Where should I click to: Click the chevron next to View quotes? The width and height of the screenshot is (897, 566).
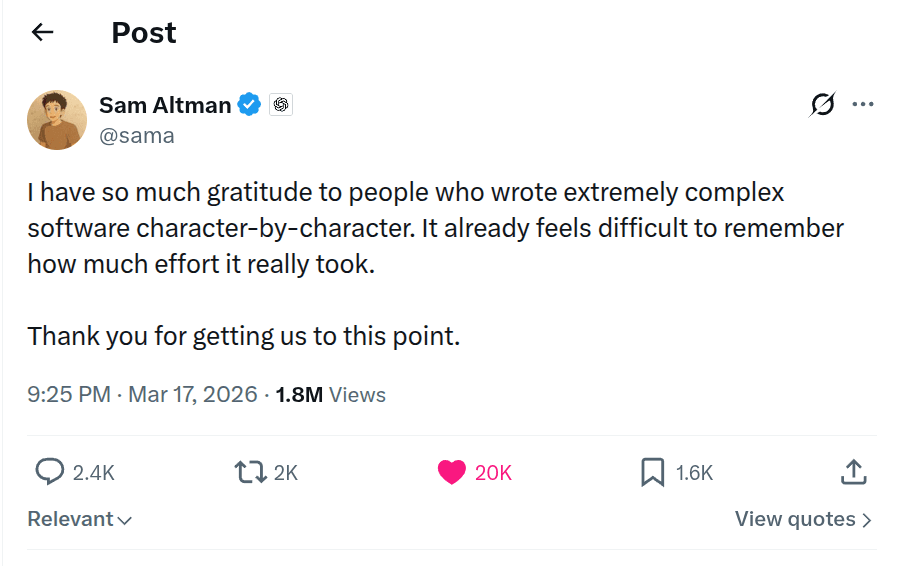coord(867,520)
